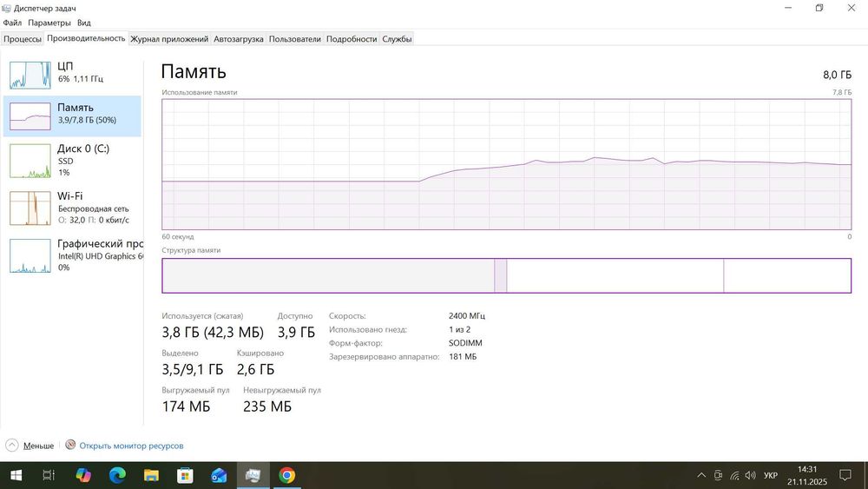Viewport: 868px width, 489px height.
Task: Click the SODIMM form-factor value
Action: click(x=465, y=343)
